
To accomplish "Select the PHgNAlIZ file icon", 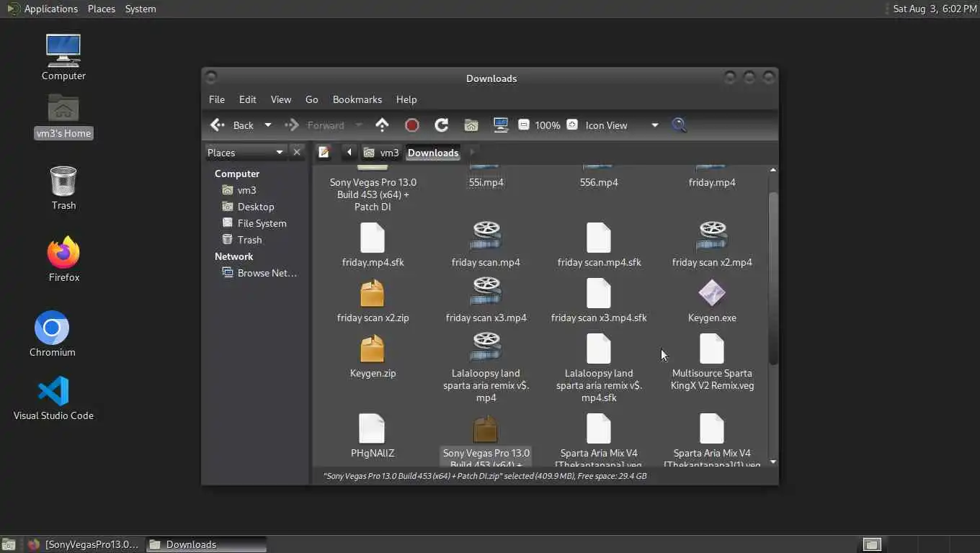I will [373, 428].
